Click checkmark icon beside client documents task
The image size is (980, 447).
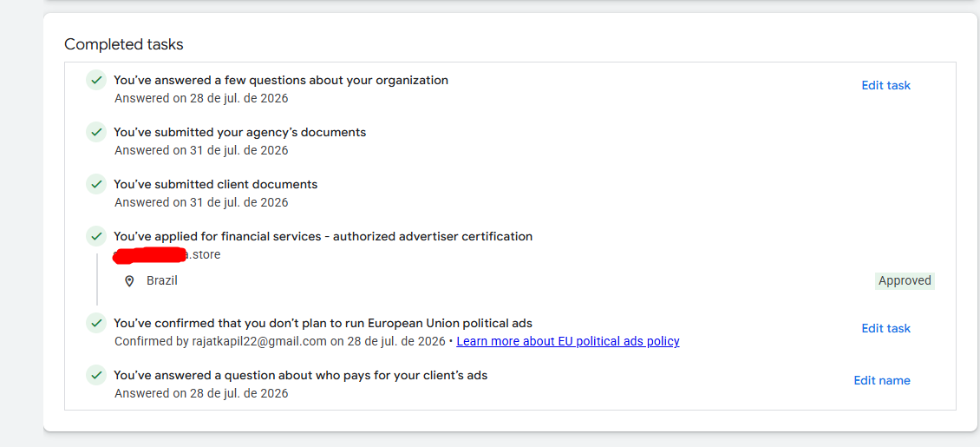pyautogui.click(x=96, y=184)
